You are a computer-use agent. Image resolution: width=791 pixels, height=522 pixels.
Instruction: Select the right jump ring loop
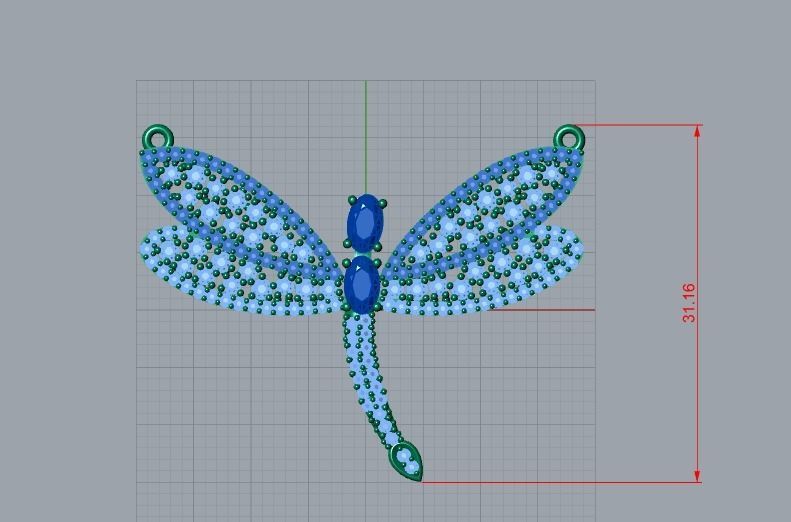tap(570, 138)
